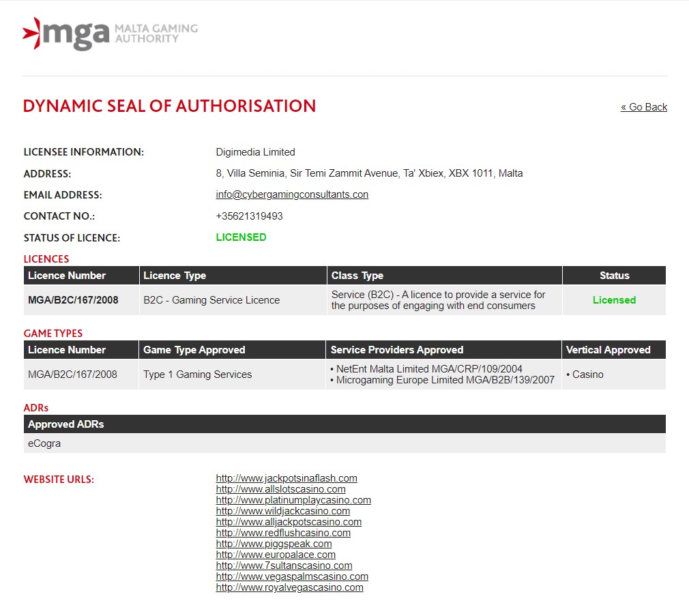Open the platinumplaycasino.com URL
This screenshot has height=616, width=689.
click(x=293, y=500)
